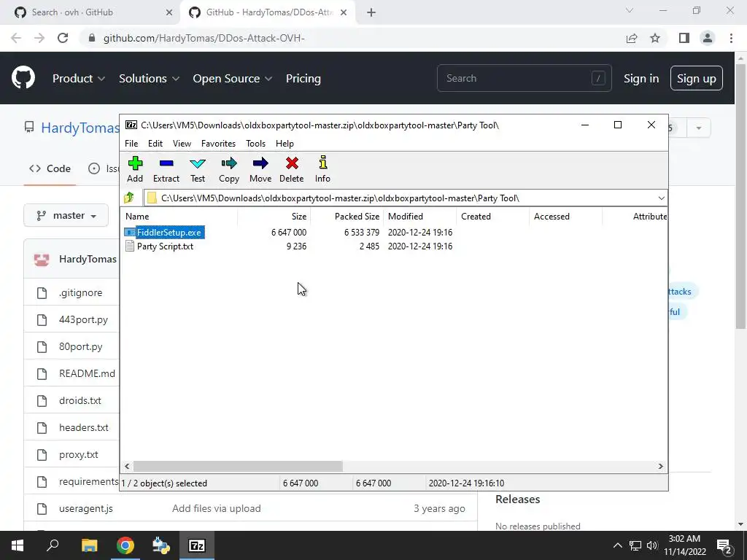Open the Windows Start menu
Screen dimensions: 747x560
(18, 545)
